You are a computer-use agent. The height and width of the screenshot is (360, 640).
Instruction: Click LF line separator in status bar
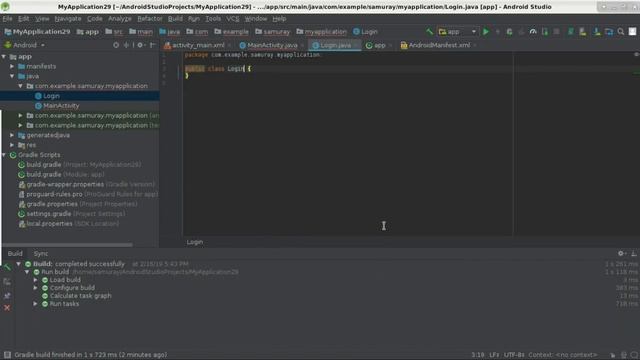(494, 355)
